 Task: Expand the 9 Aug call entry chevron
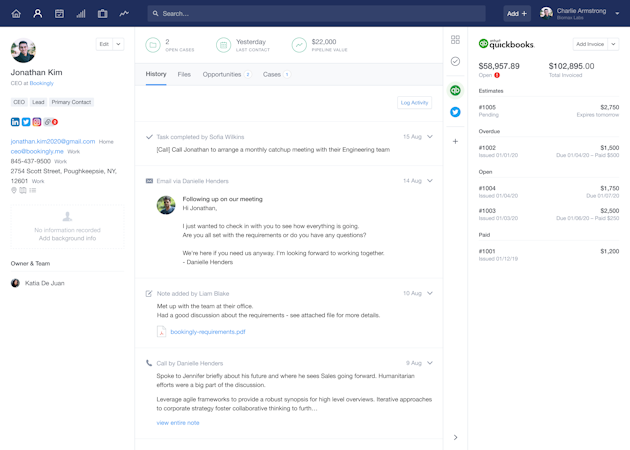(430, 363)
